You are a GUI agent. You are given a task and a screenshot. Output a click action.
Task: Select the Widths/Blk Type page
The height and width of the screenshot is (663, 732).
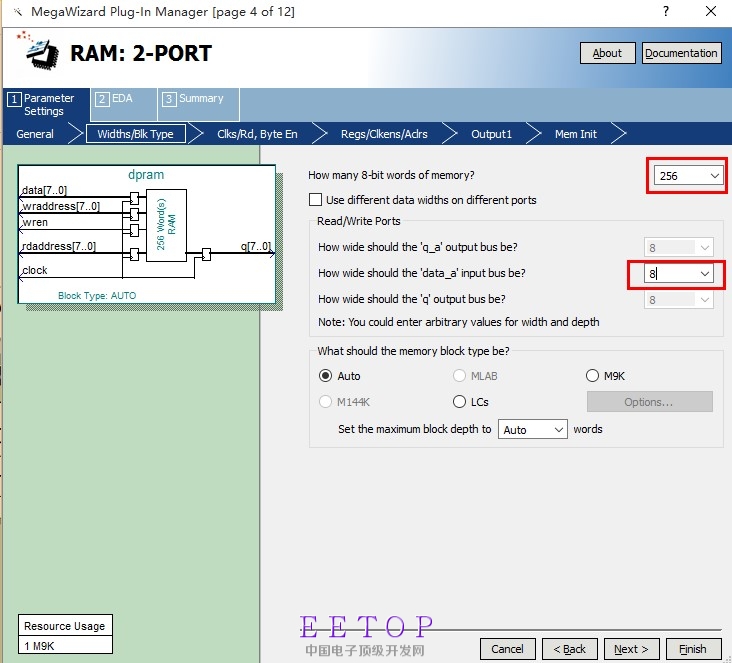[x=135, y=134]
